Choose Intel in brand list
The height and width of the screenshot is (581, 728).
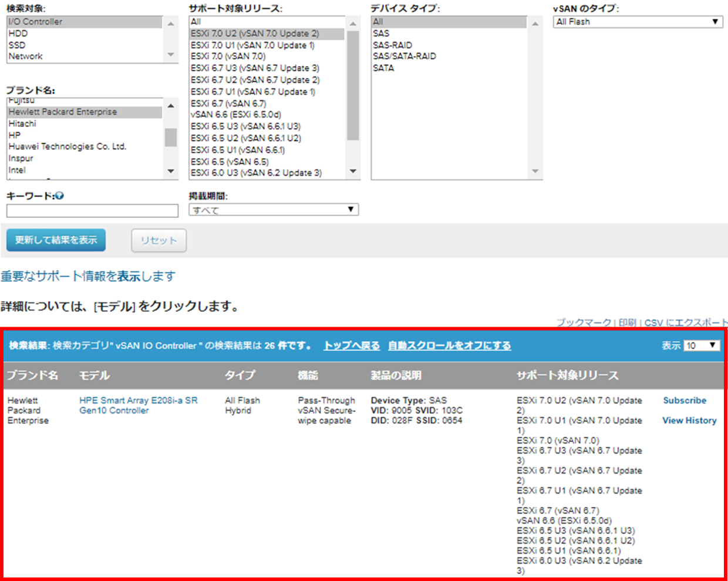click(85, 170)
